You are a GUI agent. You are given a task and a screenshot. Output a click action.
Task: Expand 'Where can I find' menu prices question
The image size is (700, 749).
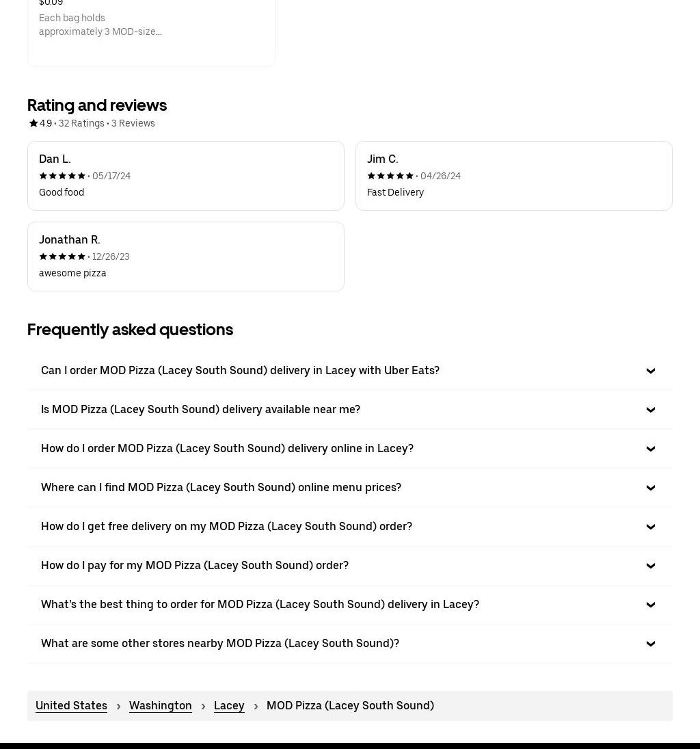pyautogui.click(x=221, y=487)
